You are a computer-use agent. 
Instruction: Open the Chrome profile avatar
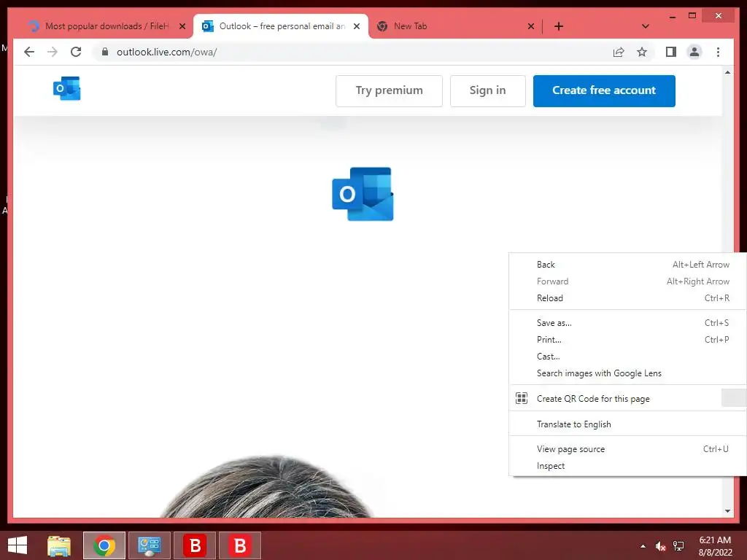click(x=694, y=52)
